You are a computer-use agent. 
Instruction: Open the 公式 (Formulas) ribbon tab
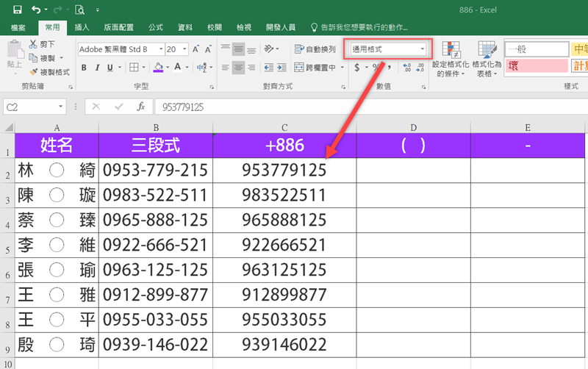click(x=156, y=27)
